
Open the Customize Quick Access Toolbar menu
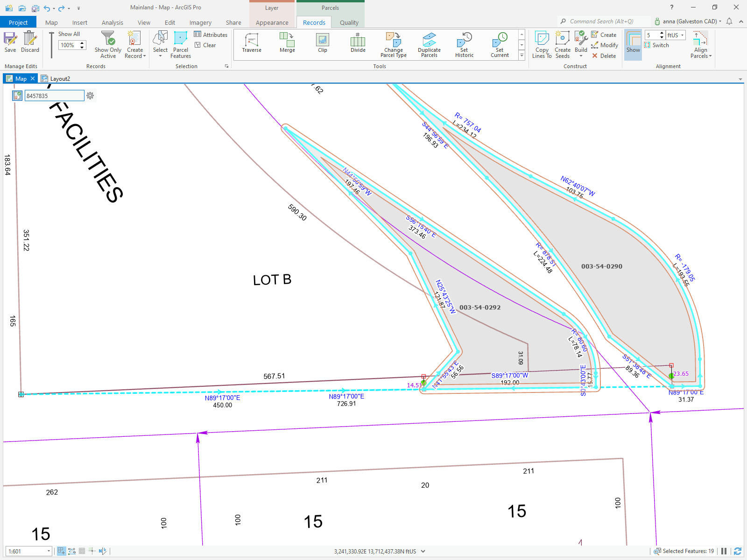click(78, 8)
